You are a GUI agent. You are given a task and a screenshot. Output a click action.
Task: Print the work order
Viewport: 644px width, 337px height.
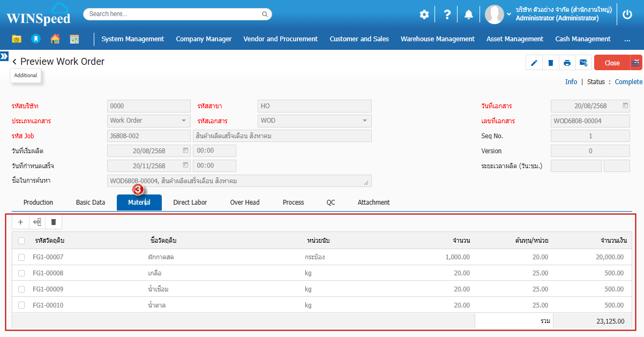click(x=567, y=63)
